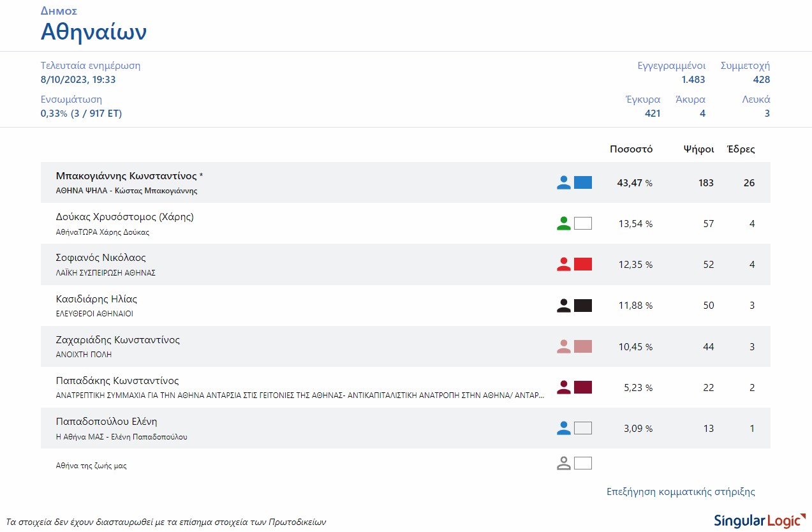Click the Ποσοστό column header

[x=631, y=149]
